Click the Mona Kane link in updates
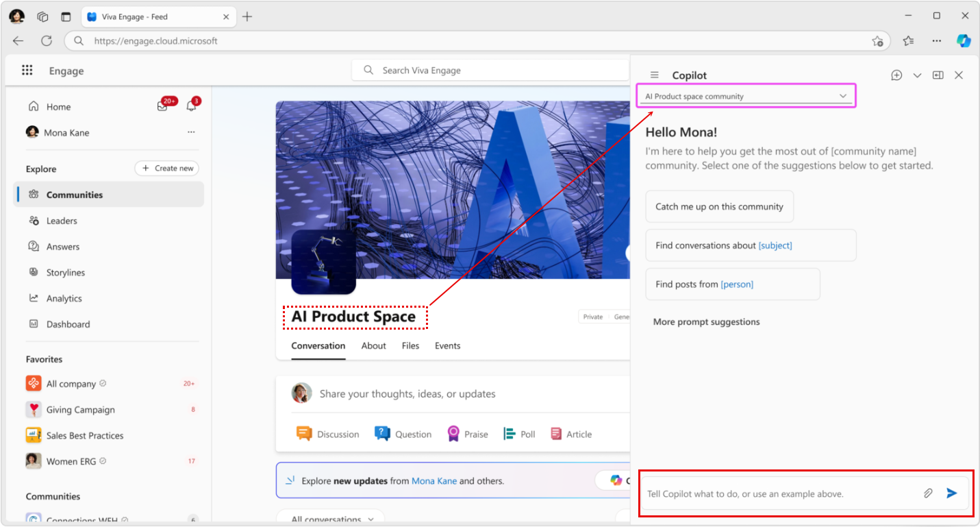Screen dimensions: 980x527 coord(434,481)
